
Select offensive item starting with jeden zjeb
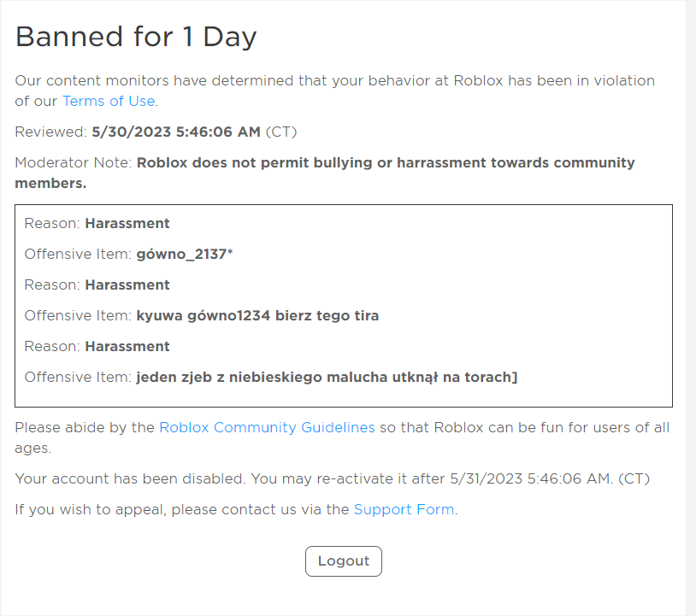pos(327,377)
